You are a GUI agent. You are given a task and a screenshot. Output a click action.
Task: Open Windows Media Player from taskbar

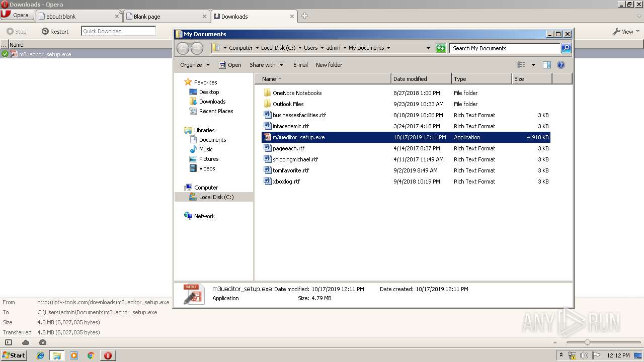(x=74, y=355)
